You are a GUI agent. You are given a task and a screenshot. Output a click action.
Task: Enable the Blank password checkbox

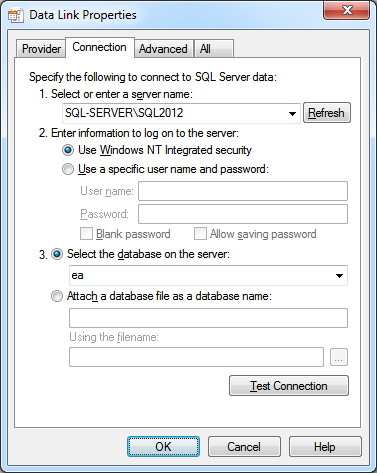(86, 234)
